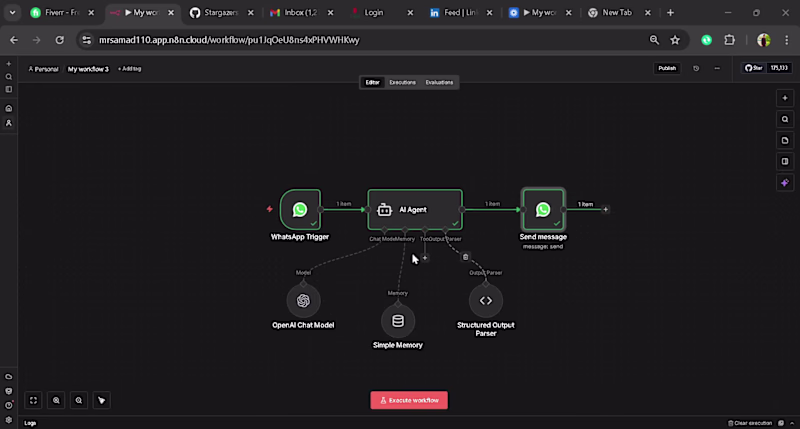This screenshot has height=429, width=800.
Task: Open the browser tab search dropdown
Action: point(12,13)
